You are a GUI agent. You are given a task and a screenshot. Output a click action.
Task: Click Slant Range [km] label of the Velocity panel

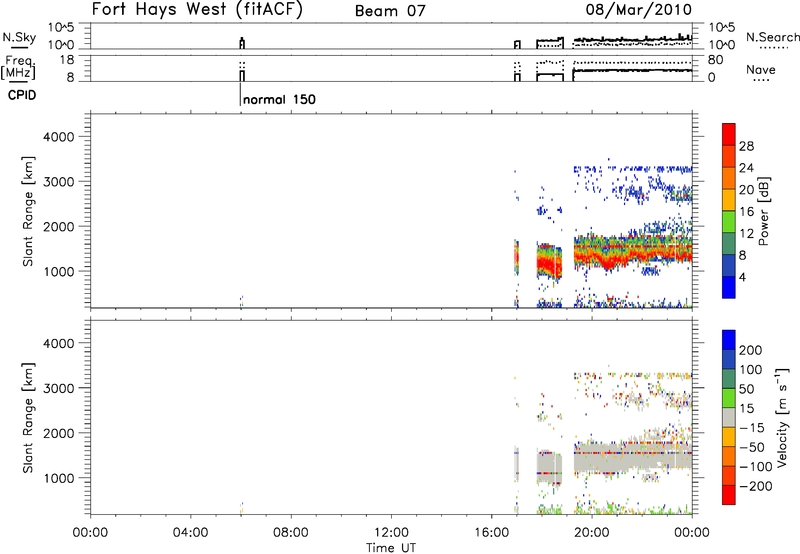28,417
